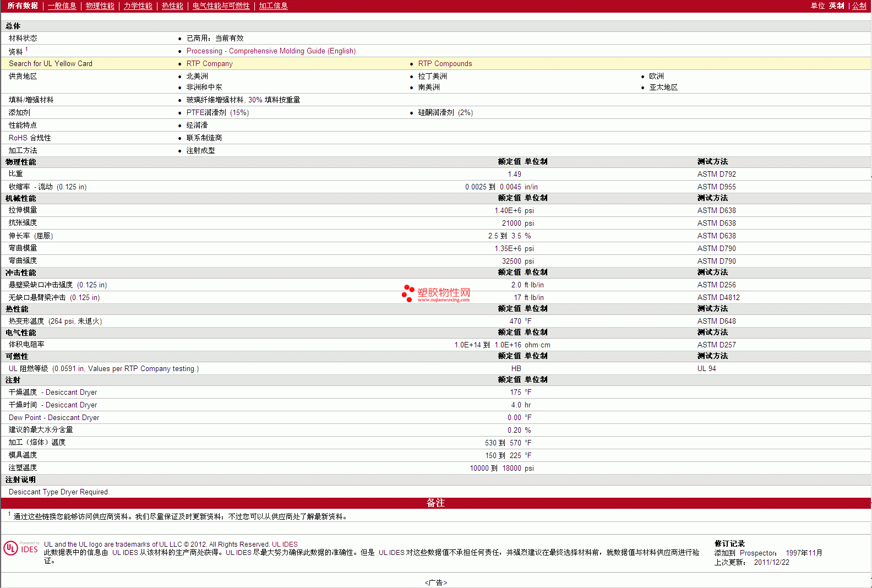Select 南美洲 region entry

click(429, 87)
